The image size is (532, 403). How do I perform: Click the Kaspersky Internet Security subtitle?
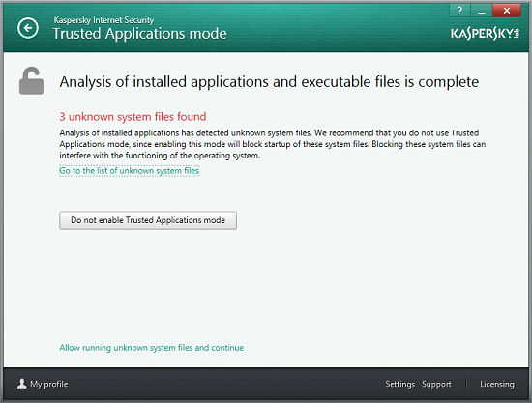tap(103, 20)
